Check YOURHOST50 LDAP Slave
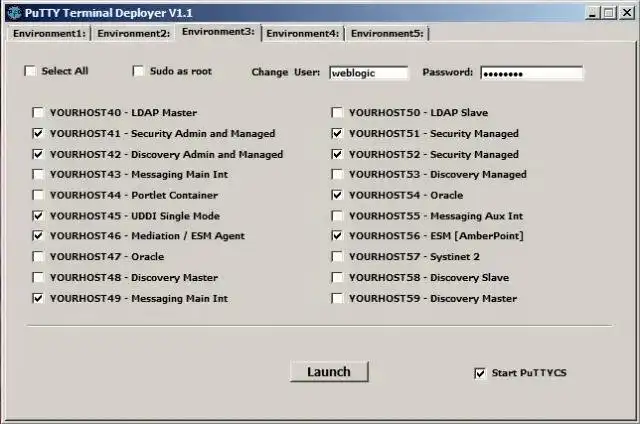The height and width of the screenshot is (424, 640). [337, 112]
